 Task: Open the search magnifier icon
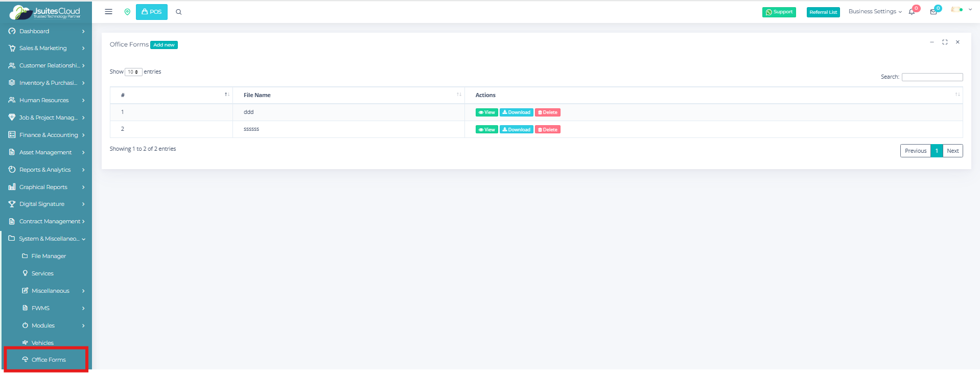point(179,12)
